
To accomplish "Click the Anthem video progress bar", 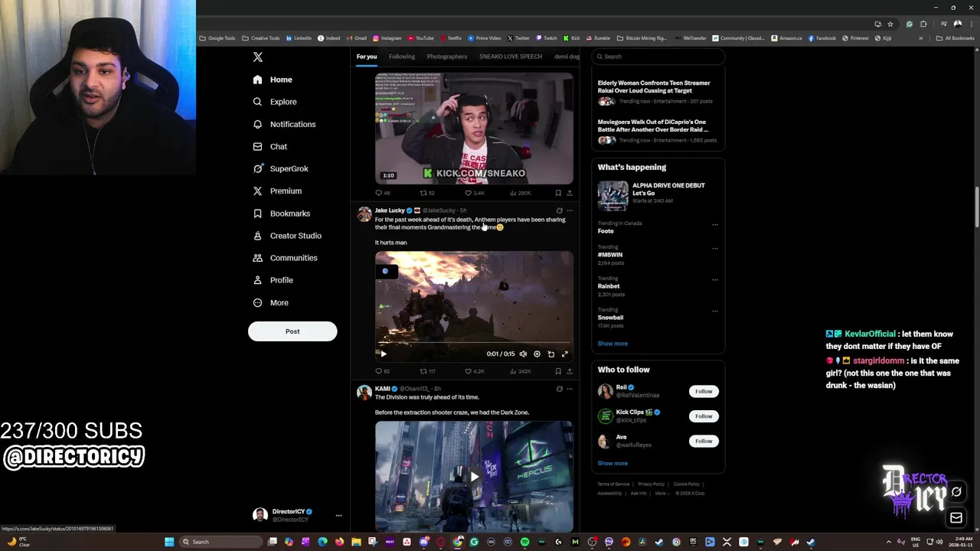I will pyautogui.click(x=474, y=344).
